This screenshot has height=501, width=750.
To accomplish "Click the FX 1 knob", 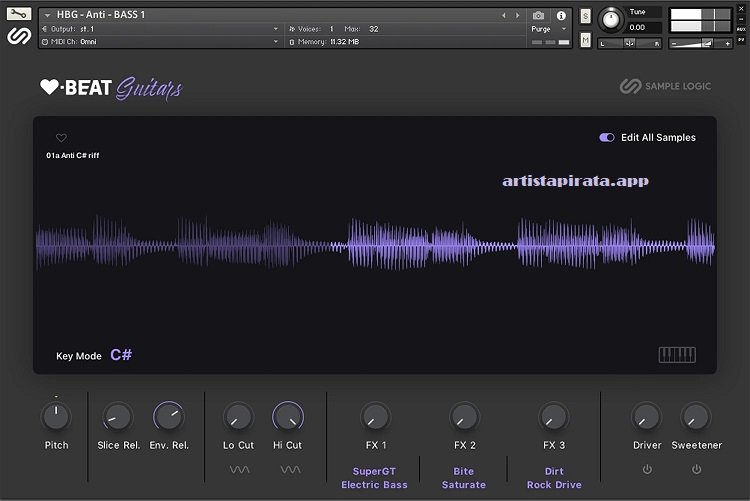I will 375,416.
